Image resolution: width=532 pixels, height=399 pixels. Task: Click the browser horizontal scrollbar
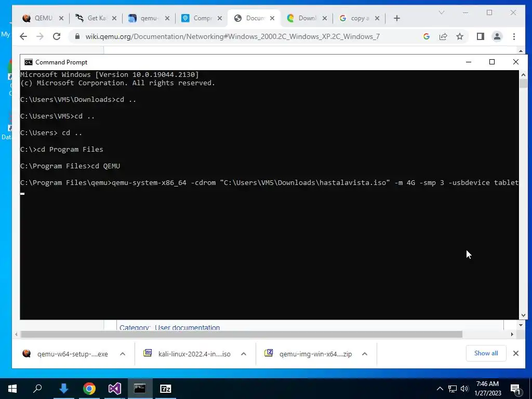242,334
